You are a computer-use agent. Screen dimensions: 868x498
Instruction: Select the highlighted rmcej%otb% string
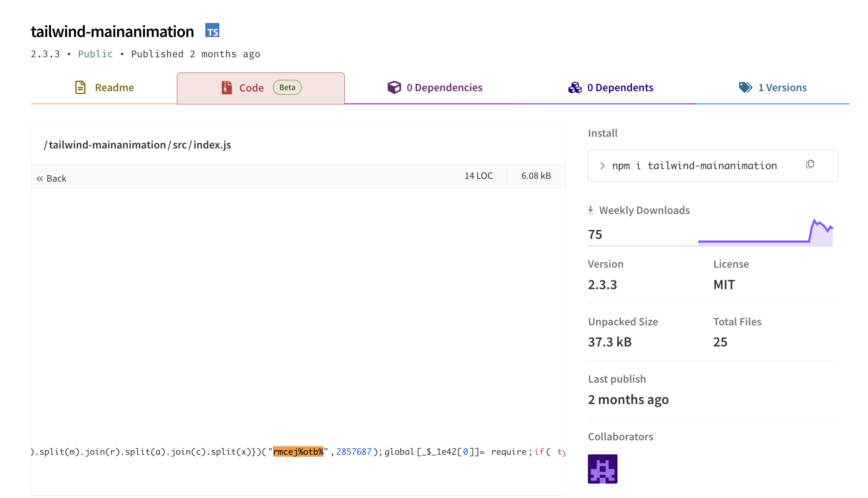298,452
